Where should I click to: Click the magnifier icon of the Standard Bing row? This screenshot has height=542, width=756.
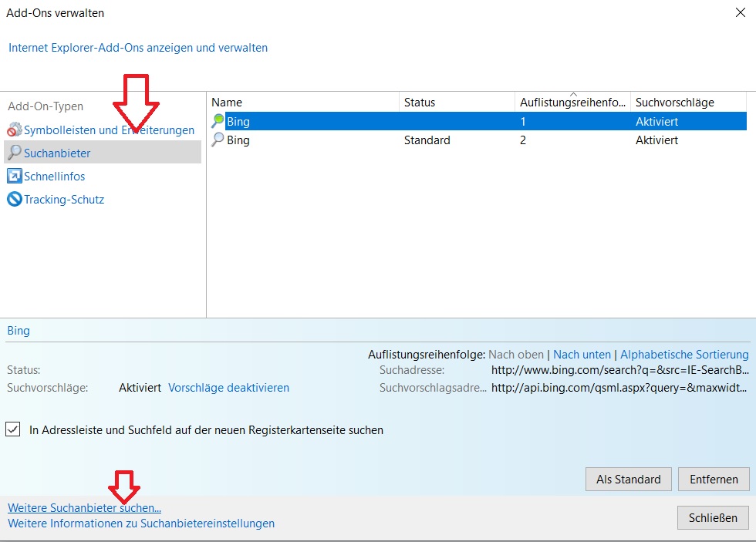[x=218, y=140]
